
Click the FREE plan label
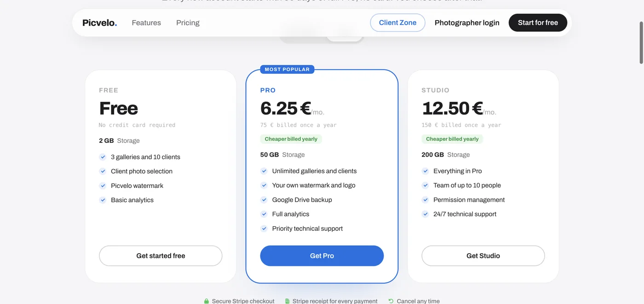pyautogui.click(x=109, y=90)
